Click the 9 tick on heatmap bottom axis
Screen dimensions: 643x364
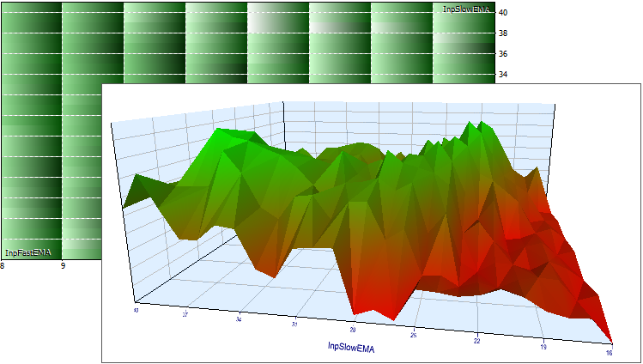pos(63,265)
